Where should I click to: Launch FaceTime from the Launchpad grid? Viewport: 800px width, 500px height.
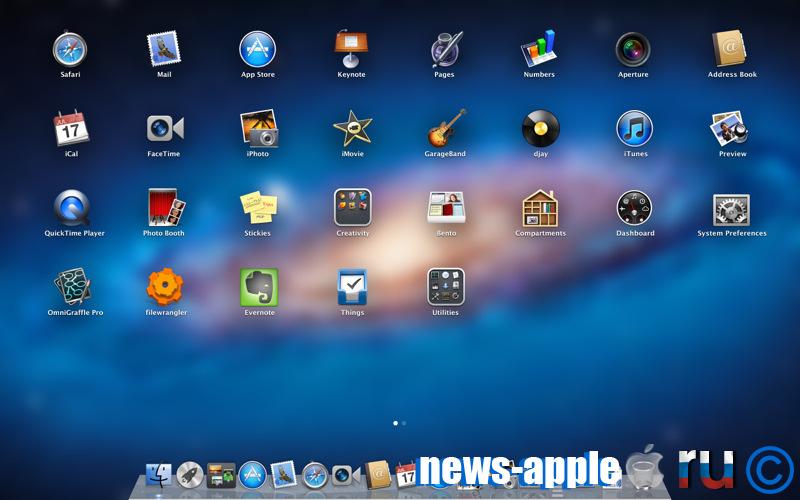tap(165, 128)
